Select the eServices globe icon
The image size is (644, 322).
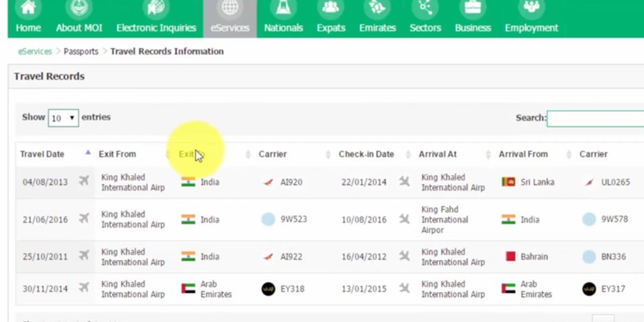click(230, 8)
